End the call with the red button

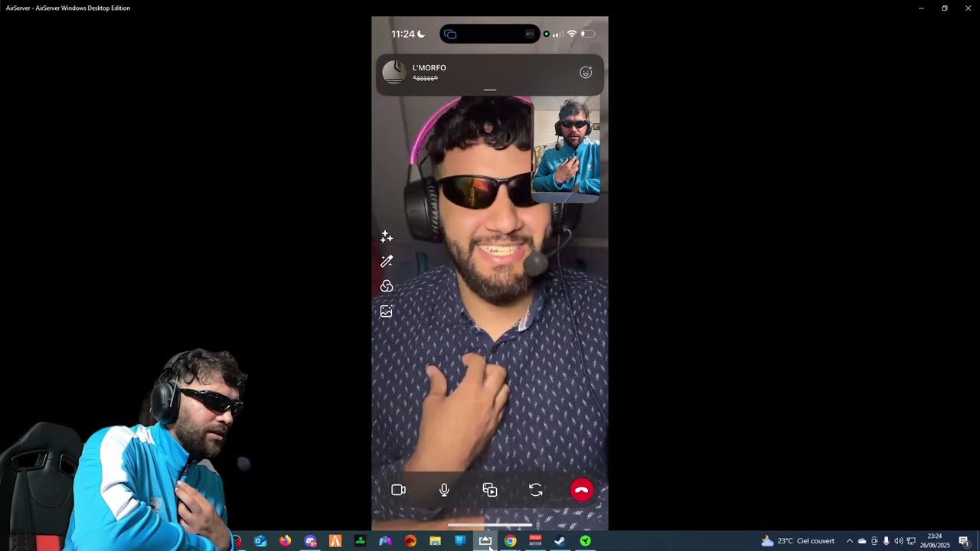click(582, 490)
